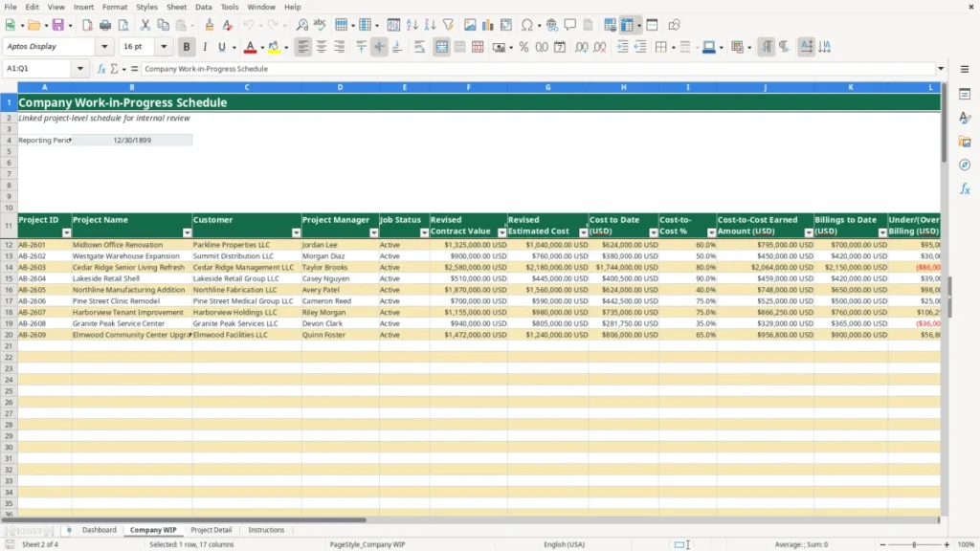The image size is (980, 551).
Task: Click the Delete Decimal Place icon
Action: tap(600, 47)
